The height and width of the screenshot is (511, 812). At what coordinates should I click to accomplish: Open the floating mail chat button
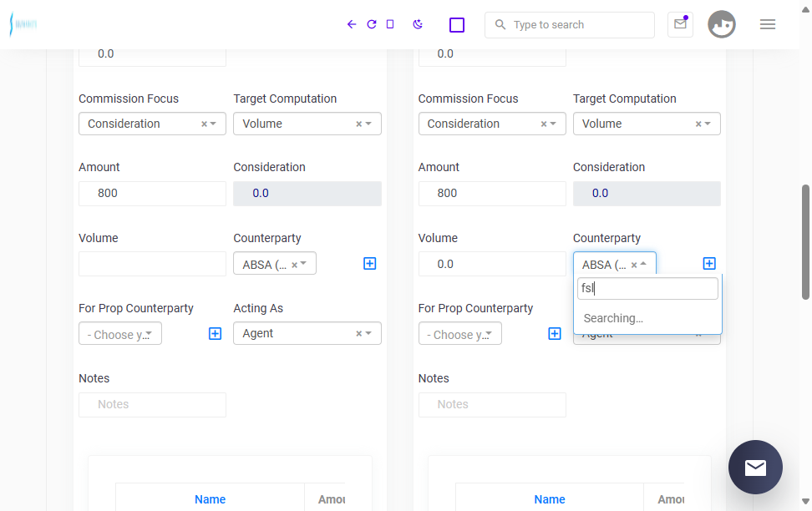click(x=755, y=467)
